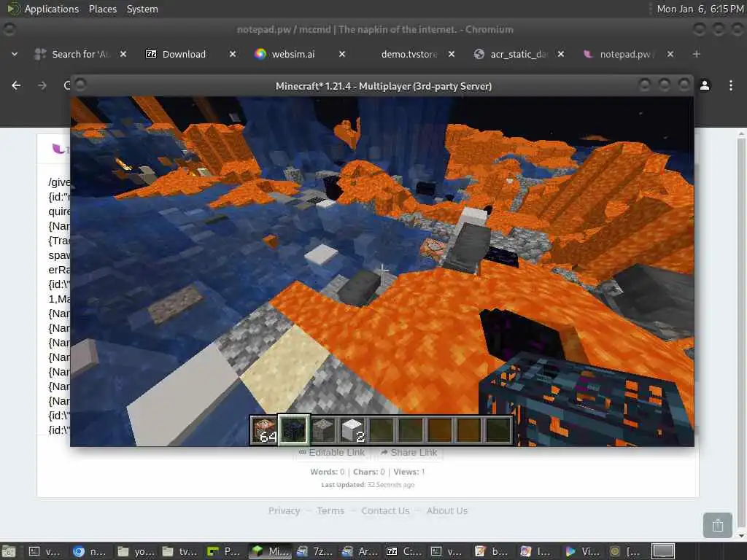This screenshot has width=747, height=560.
Task: Close the websim.ai tab
Action: pyautogui.click(x=342, y=54)
